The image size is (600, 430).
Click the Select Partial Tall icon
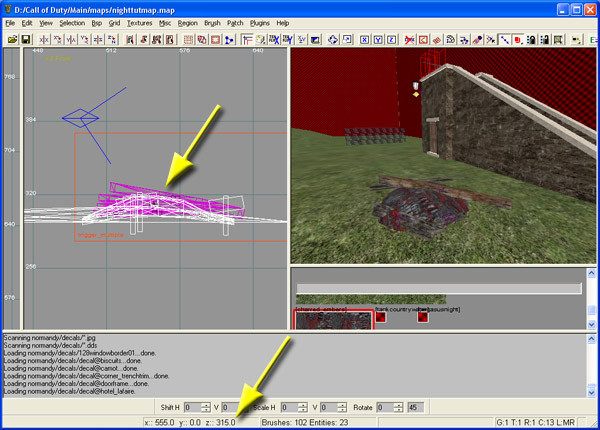pyautogui.click(x=157, y=39)
